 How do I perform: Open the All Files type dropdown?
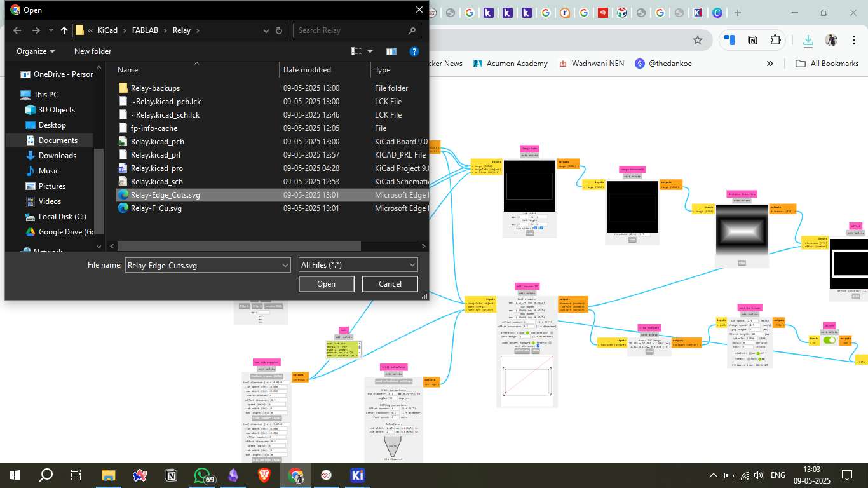click(358, 265)
